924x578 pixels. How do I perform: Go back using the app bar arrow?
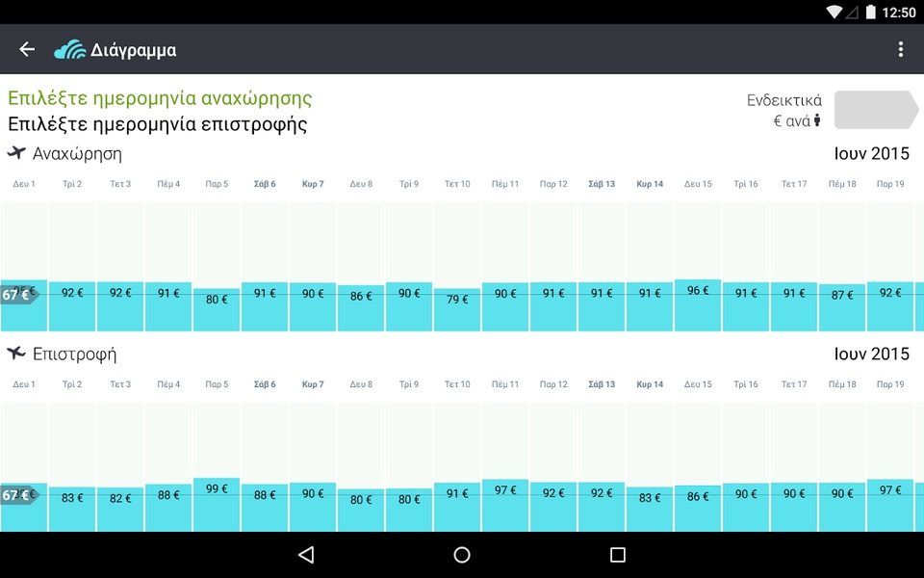tap(27, 49)
